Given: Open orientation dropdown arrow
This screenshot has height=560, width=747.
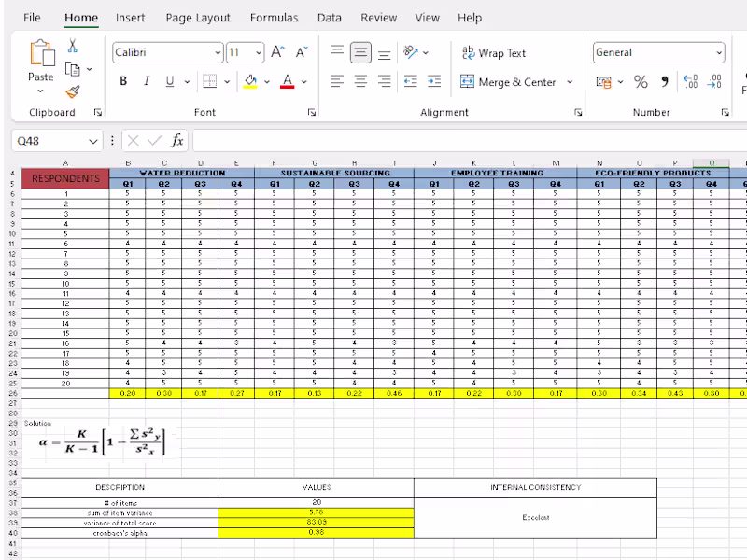Looking at the screenshot, I should pos(426,53).
